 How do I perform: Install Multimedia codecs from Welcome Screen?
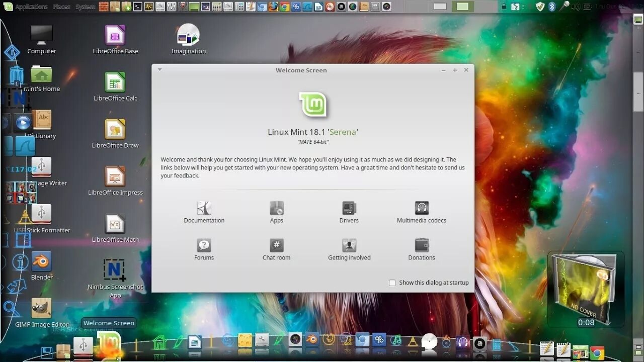[x=421, y=212]
